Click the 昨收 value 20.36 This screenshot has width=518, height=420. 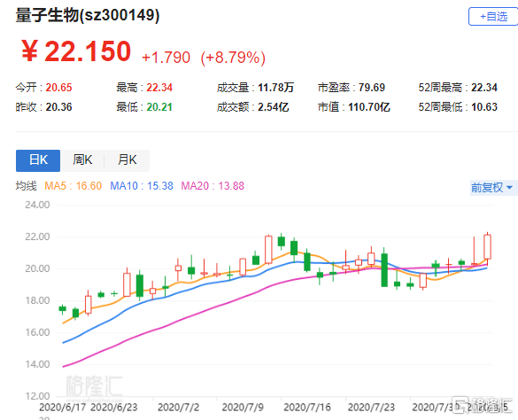pos(58,107)
